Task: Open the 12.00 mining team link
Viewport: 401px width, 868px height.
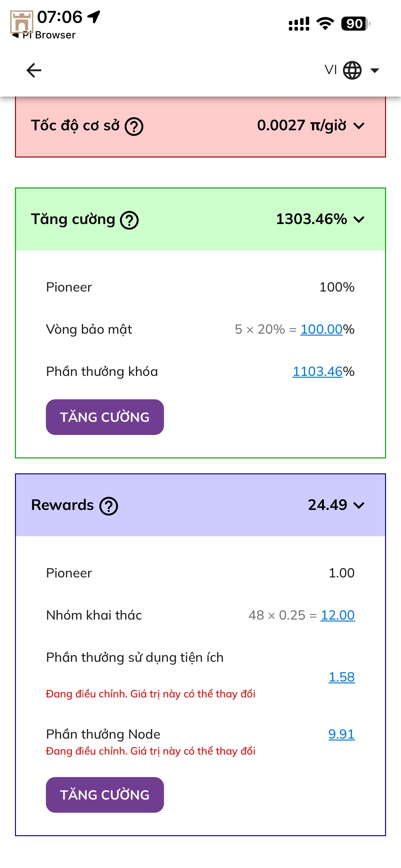Action: click(x=337, y=615)
